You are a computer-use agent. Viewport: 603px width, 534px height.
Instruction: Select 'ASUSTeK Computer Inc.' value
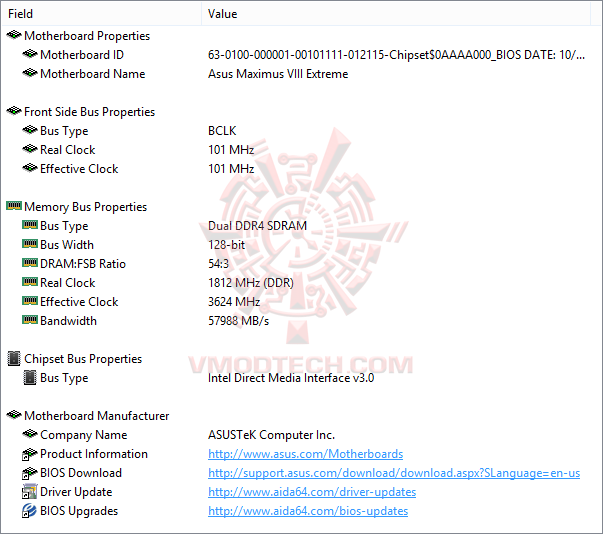coord(272,435)
